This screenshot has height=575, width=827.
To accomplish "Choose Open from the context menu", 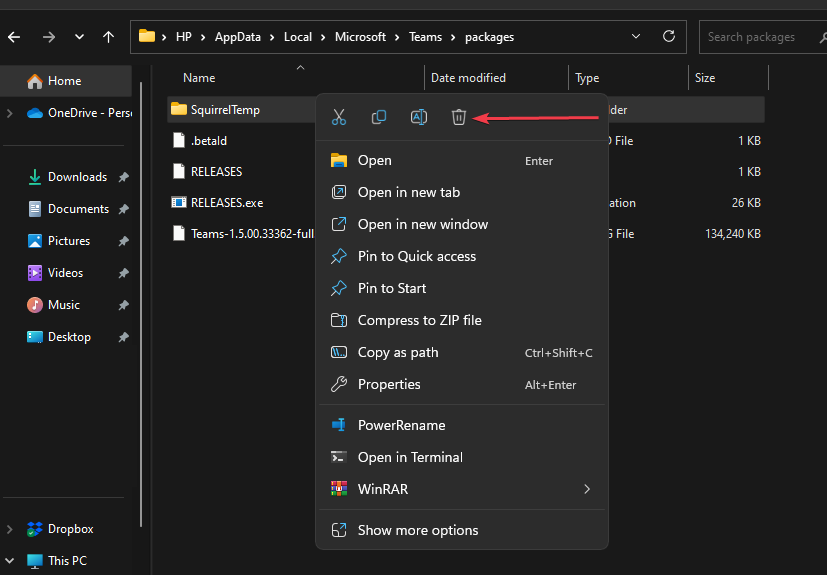I will [461, 160].
